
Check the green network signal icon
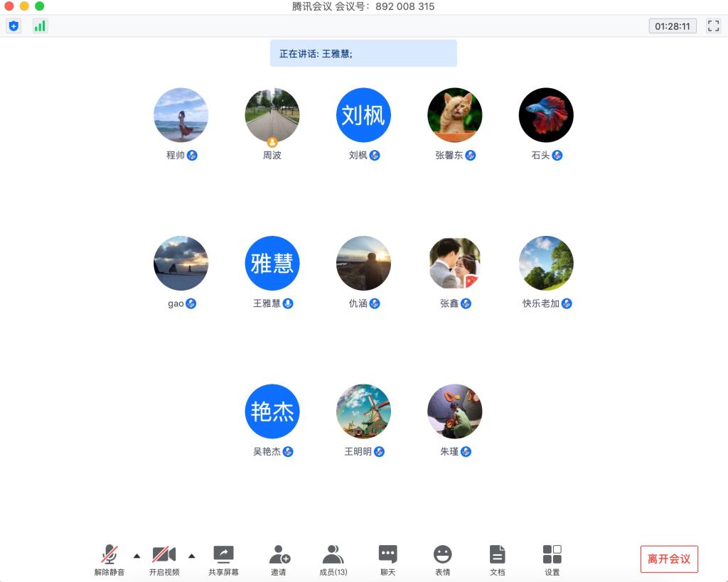[40, 26]
